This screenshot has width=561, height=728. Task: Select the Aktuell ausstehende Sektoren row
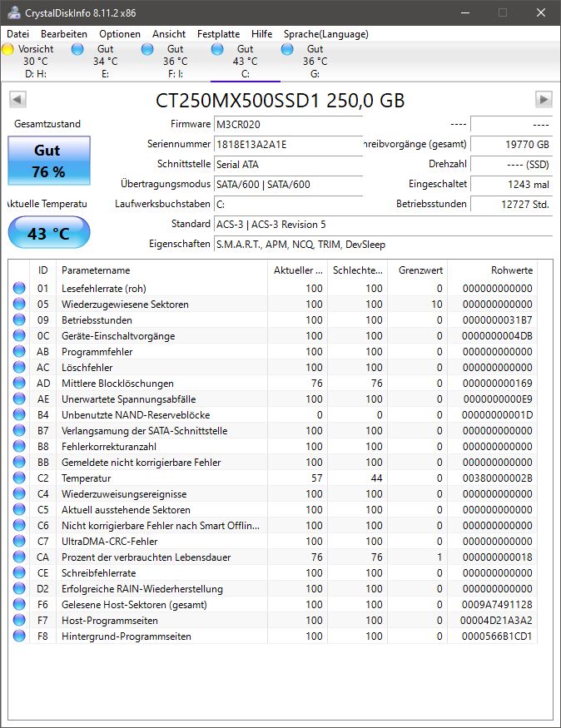coord(273,509)
